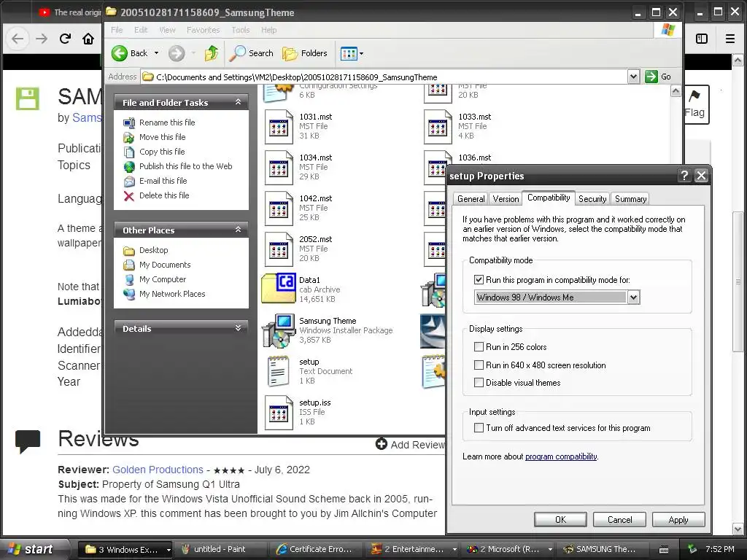The height and width of the screenshot is (560, 747).
Task: Select the Data1 cab archive icon
Action: [279, 289]
